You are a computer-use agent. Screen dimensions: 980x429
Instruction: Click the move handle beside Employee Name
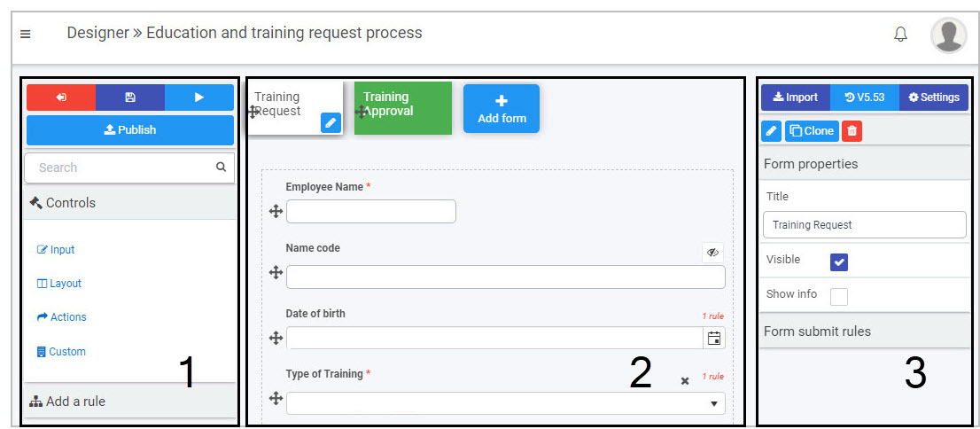pyautogui.click(x=276, y=211)
